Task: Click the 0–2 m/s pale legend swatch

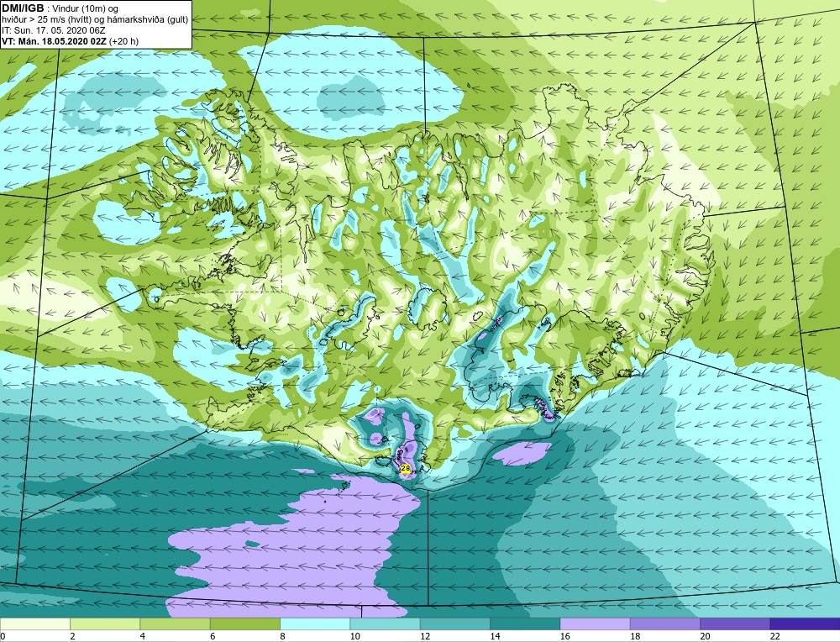Action: pos(35,624)
